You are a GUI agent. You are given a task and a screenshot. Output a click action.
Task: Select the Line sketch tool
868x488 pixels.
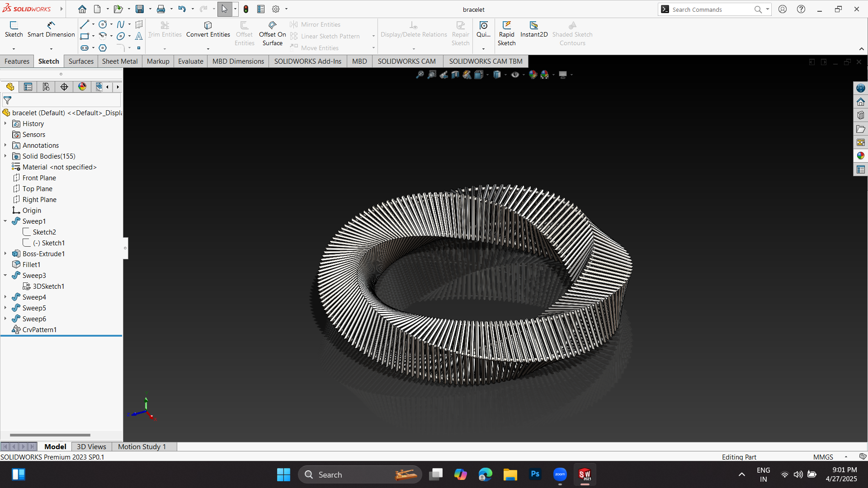pyautogui.click(x=85, y=24)
